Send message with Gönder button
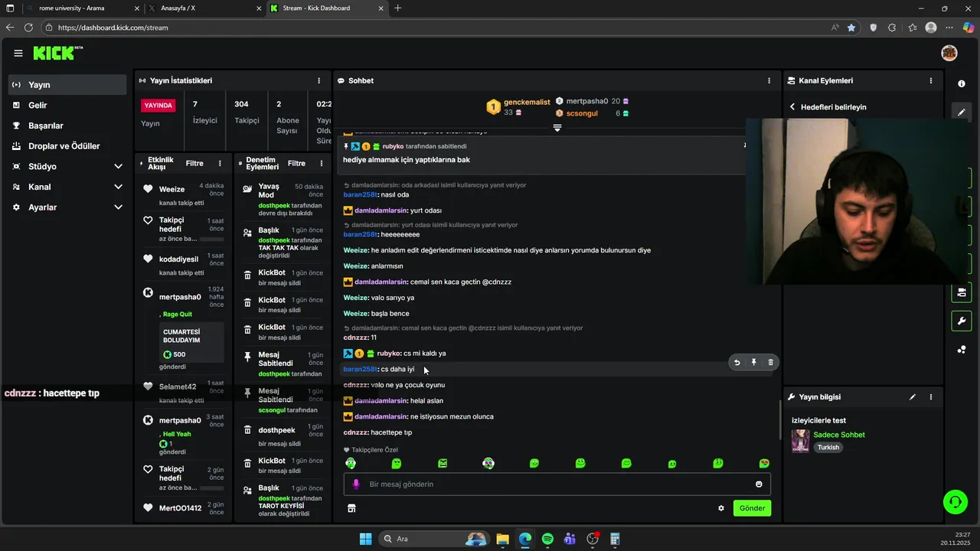Screen dimensions: 980x551 752,508
